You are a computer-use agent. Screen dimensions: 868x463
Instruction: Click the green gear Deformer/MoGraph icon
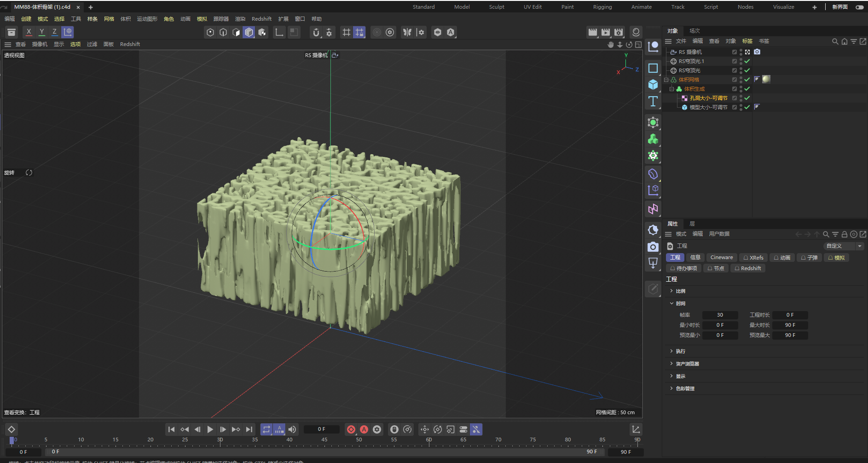tap(653, 156)
